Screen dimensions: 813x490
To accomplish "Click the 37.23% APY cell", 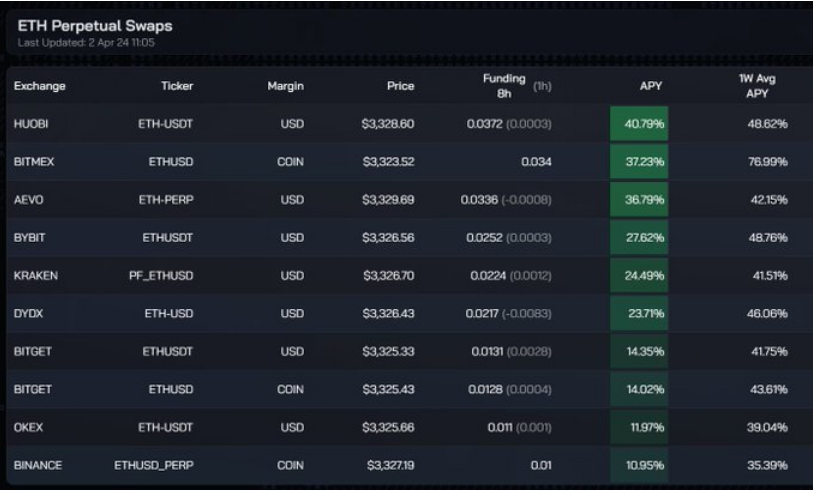I will coord(639,162).
